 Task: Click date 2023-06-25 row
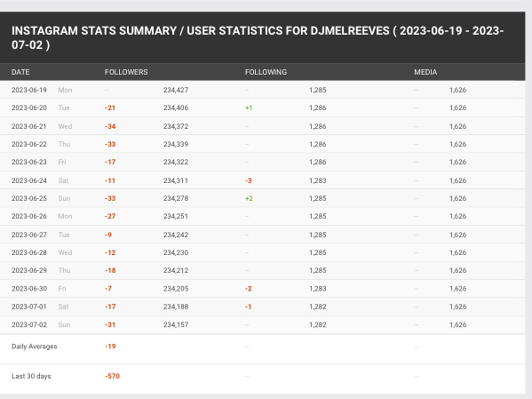[29, 198]
